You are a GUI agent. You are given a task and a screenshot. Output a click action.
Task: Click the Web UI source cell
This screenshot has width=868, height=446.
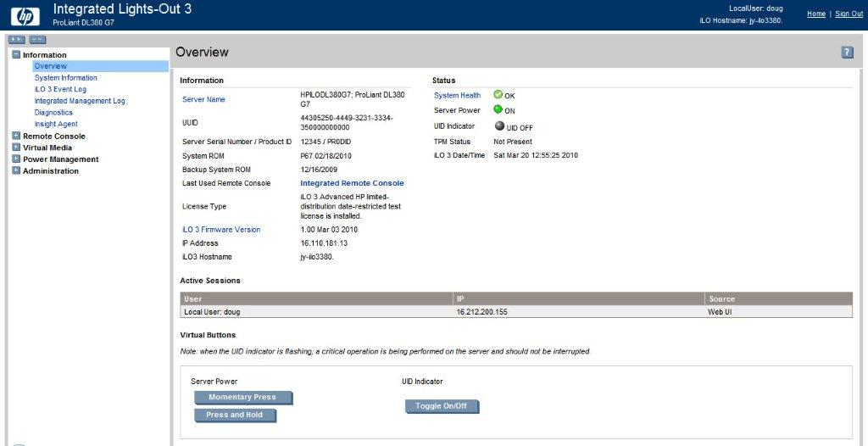[x=721, y=312]
